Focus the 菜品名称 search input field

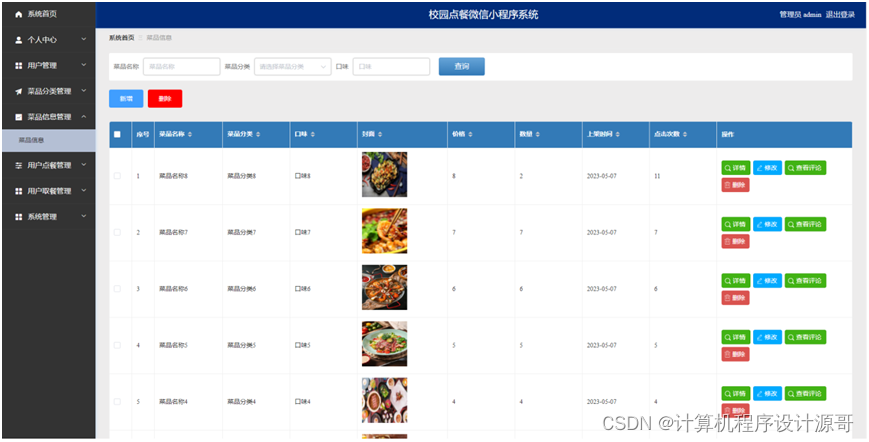[x=182, y=66]
